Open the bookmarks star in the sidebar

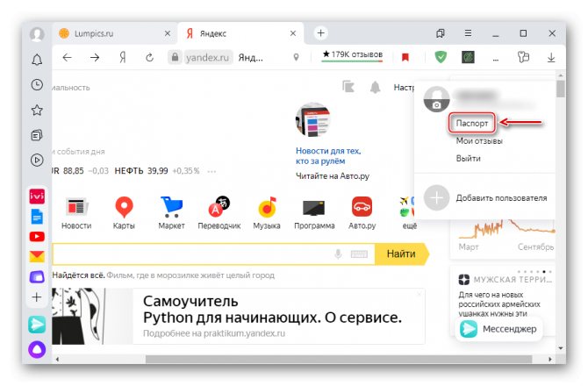pos(37,111)
